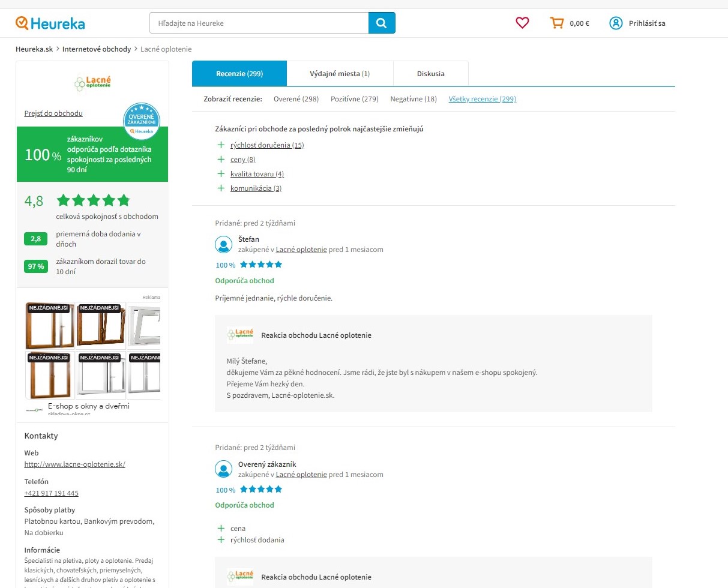Click the cart total 0,00 €
This screenshot has width=728, height=588.
tap(580, 23)
